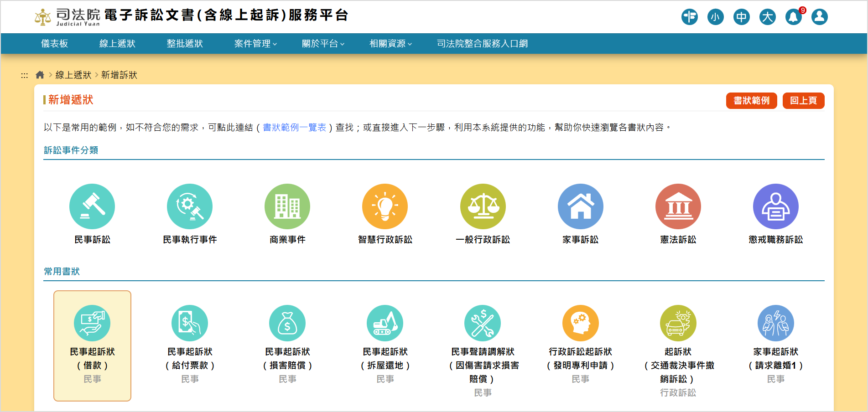Screen dimensions: 868x412
Task: Expand the 相關資源 dropdown menu
Action: pos(390,44)
